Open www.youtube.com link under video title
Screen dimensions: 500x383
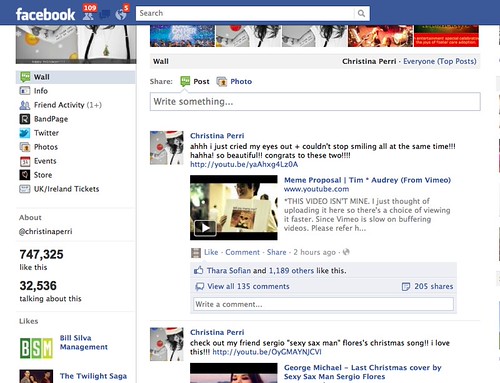point(316,189)
